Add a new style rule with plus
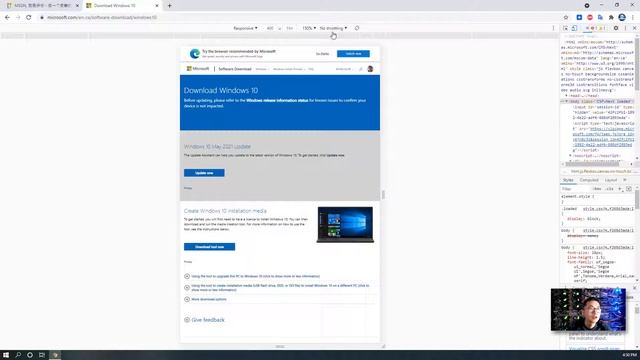Image resolution: width=640 pixels, height=360 pixels. [620, 189]
